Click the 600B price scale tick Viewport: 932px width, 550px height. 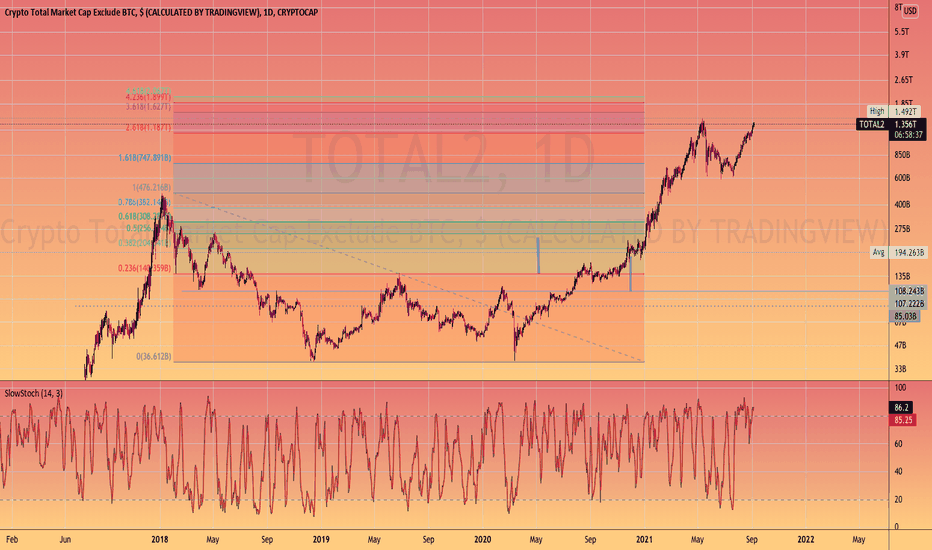[902, 178]
